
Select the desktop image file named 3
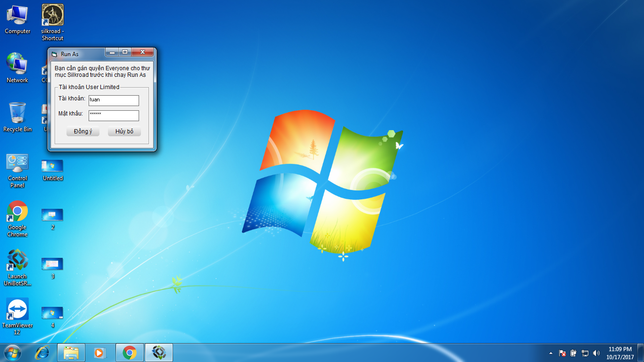[52, 268]
